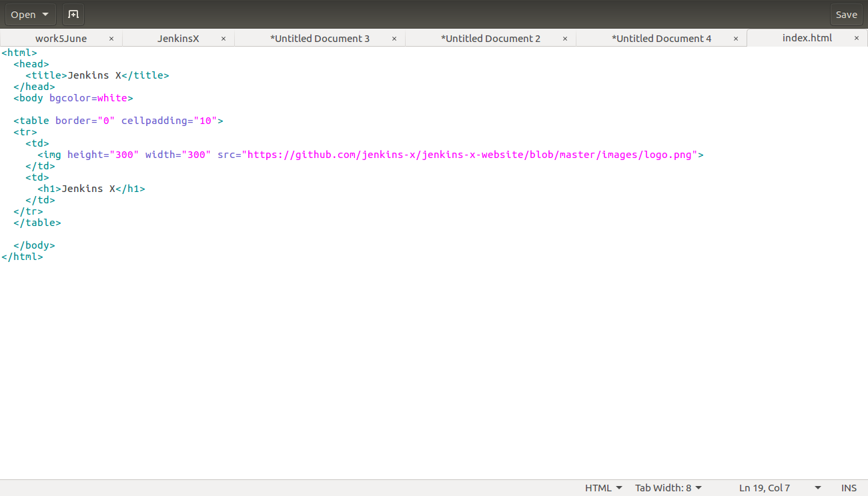
Task: Click the closing </table> tag
Action: coord(37,223)
